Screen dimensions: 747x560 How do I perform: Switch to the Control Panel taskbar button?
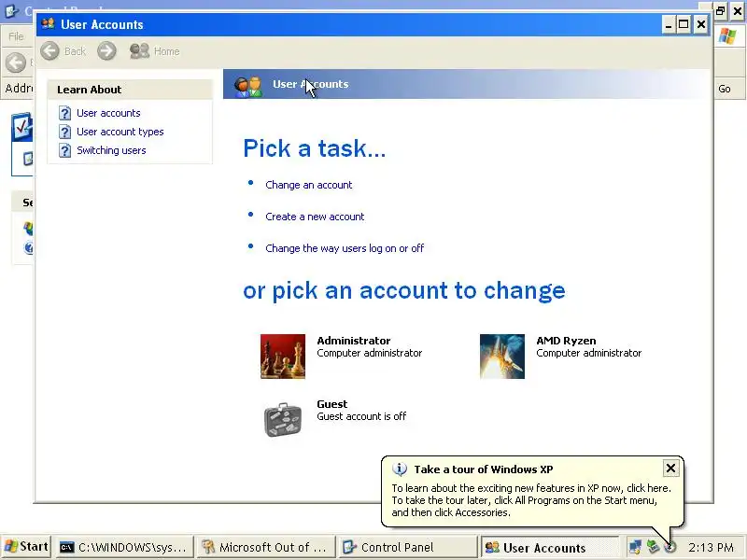pyautogui.click(x=408, y=548)
